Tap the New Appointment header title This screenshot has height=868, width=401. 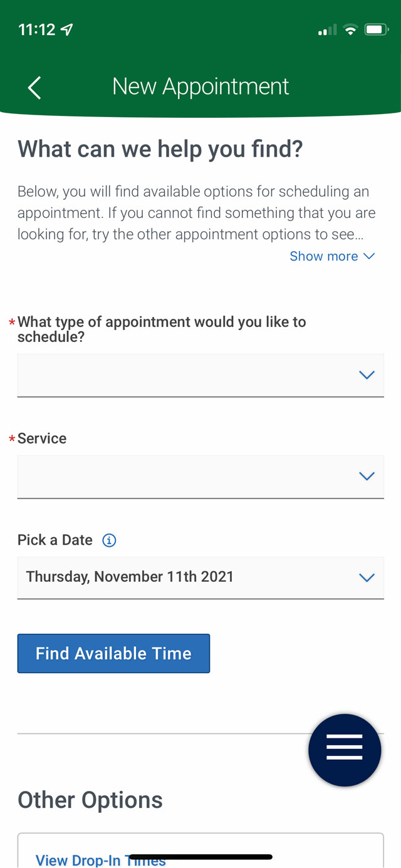(x=200, y=86)
